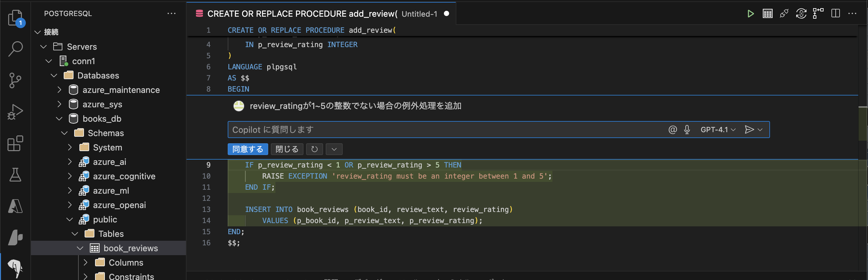Click the connection plug icon in toolbar

(x=784, y=14)
